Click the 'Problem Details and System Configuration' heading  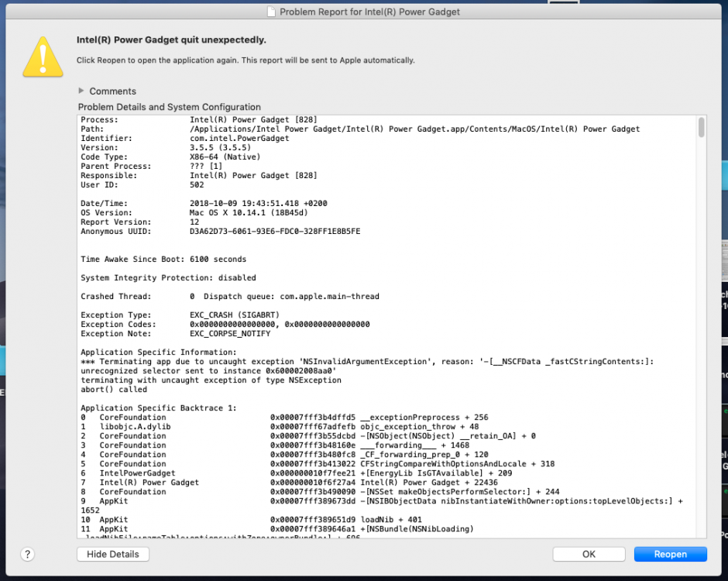(x=170, y=107)
